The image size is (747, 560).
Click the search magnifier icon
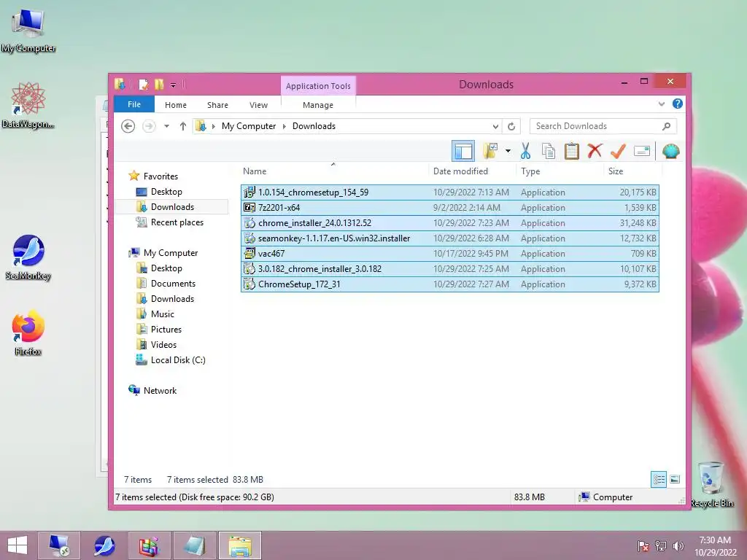(x=667, y=126)
